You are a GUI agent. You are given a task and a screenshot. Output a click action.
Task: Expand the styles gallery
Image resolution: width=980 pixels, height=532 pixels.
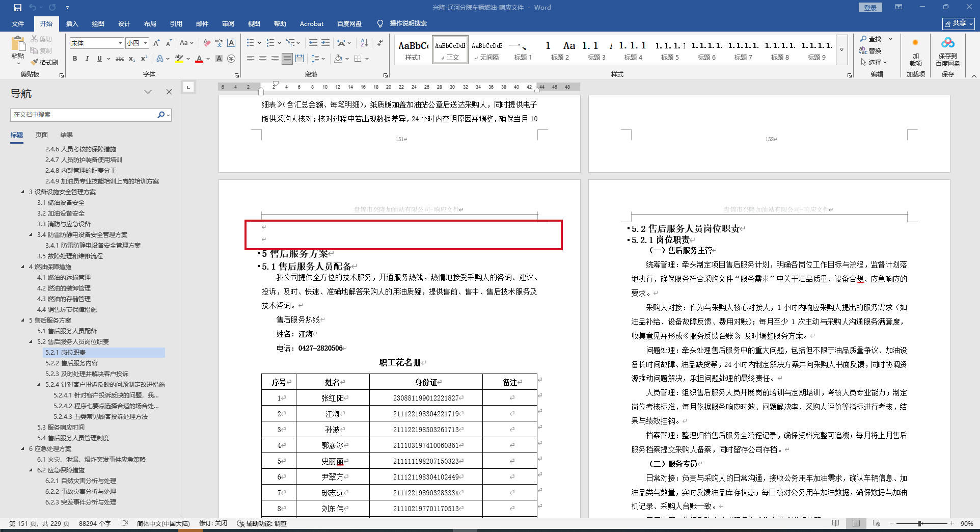[x=841, y=49]
